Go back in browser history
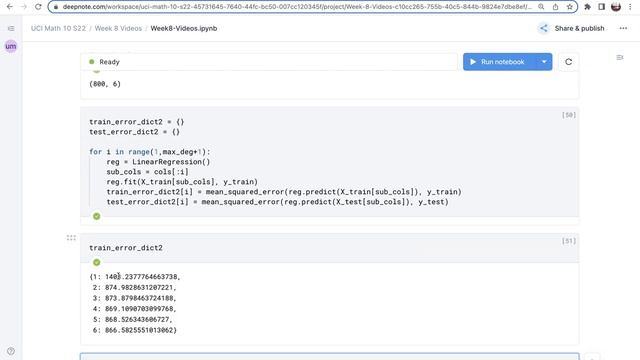 pyautogui.click(x=9, y=7)
